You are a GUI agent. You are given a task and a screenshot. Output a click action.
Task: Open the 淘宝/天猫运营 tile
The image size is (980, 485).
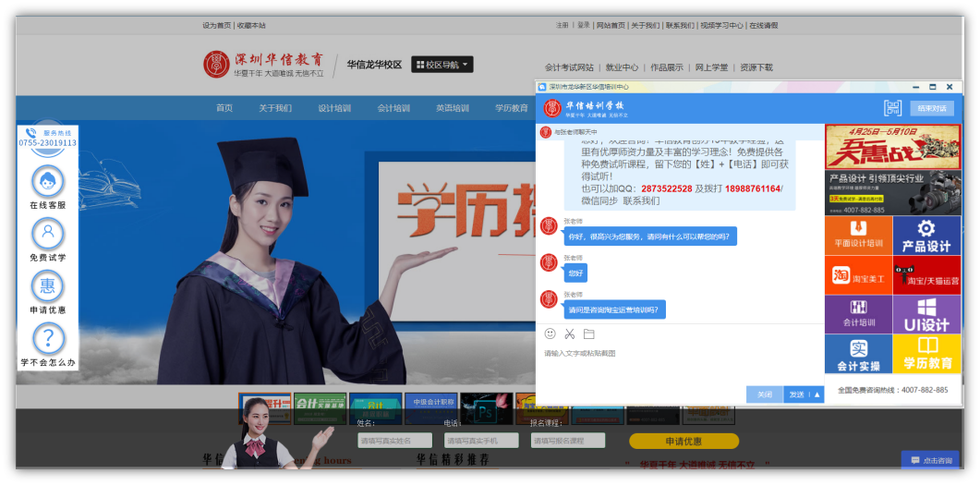coord(926,275)
